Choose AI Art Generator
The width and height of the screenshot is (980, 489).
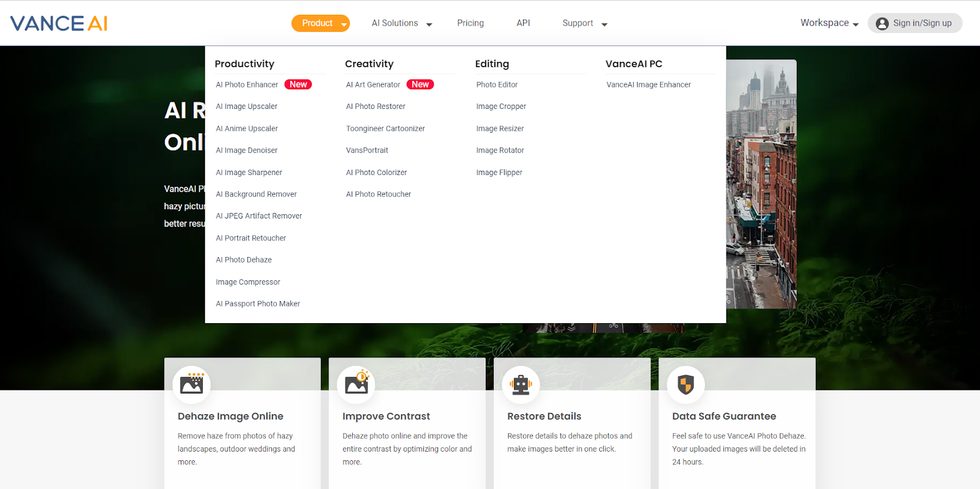(x=373, y=84)
